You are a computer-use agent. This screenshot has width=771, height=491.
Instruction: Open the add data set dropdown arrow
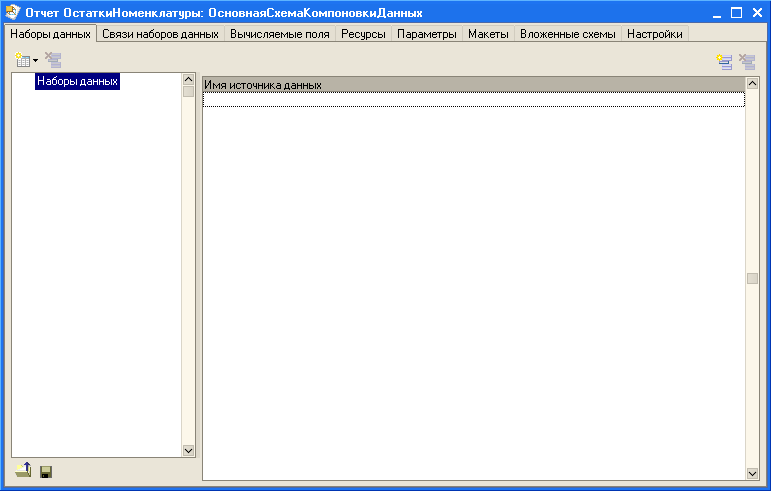point(36,62)
